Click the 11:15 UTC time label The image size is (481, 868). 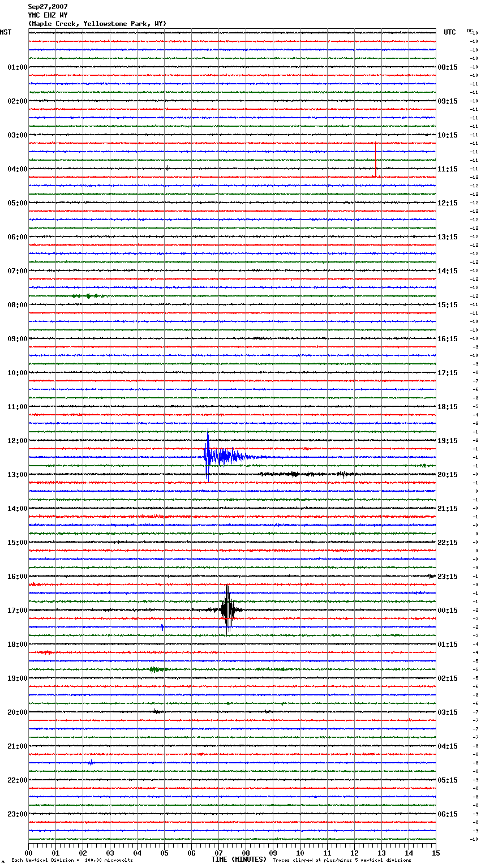(x=448, y=169)
